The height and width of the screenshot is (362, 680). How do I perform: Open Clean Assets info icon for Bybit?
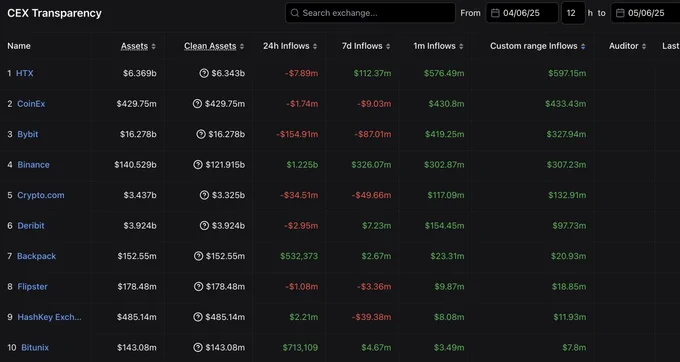201,134
